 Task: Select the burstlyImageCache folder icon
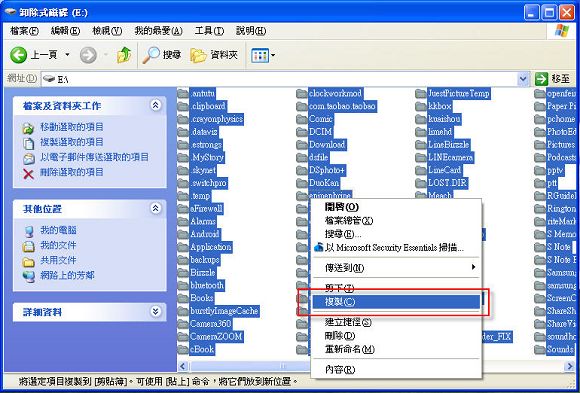pyautogui.click(x=183, y=311)
